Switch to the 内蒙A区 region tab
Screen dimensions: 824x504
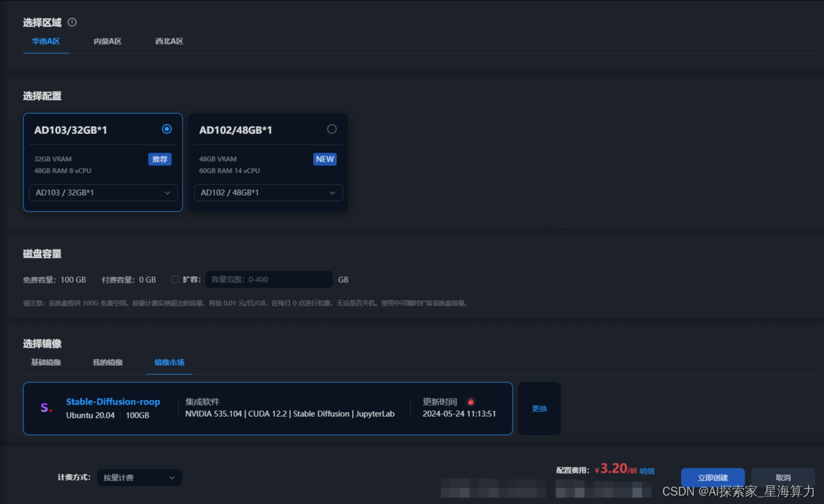pyautogui.click(x=108, y=41)
